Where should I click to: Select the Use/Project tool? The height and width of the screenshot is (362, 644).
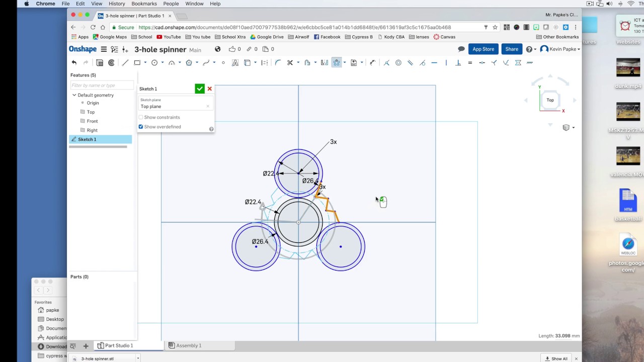coord(247,63)
